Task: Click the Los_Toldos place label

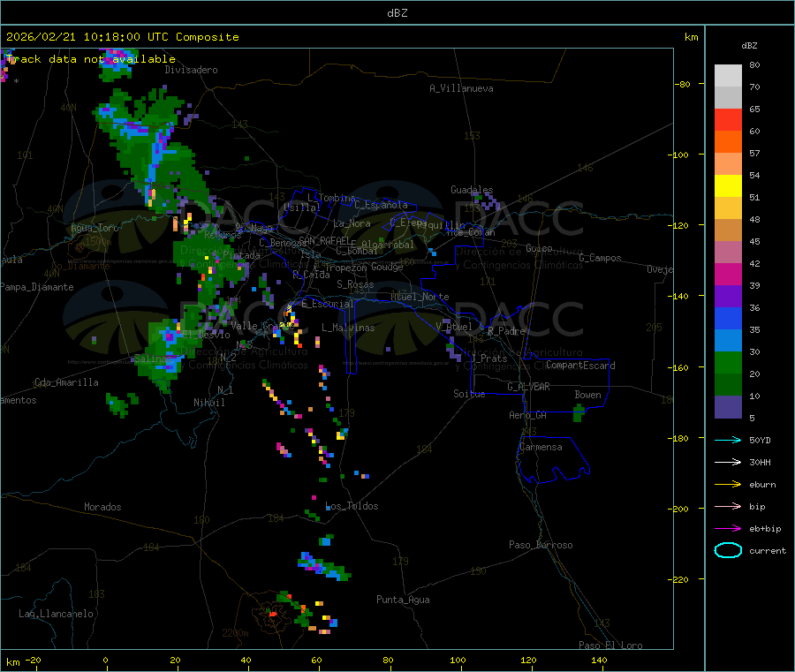Action: [x=352, y=506]
